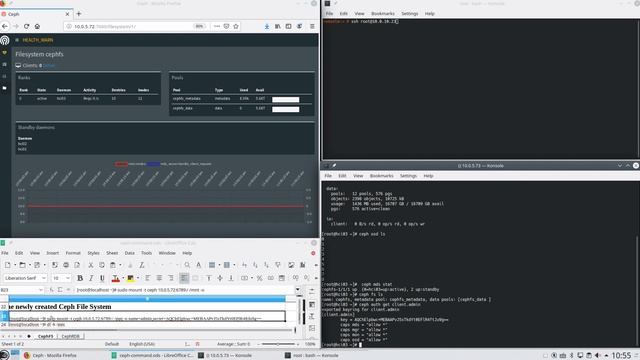Open the Liberation Serif font name dropdown

44,278
